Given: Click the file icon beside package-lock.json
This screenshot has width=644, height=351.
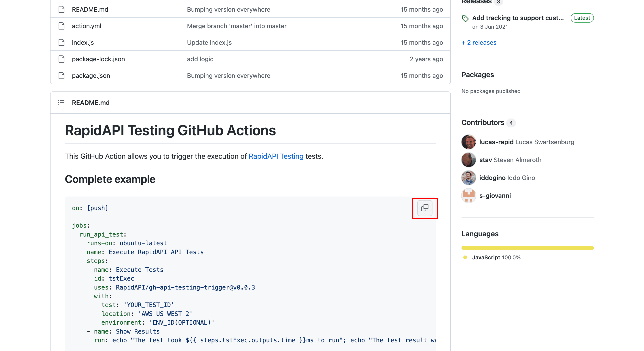Looking at the screenshot, I should pos(61,59).
